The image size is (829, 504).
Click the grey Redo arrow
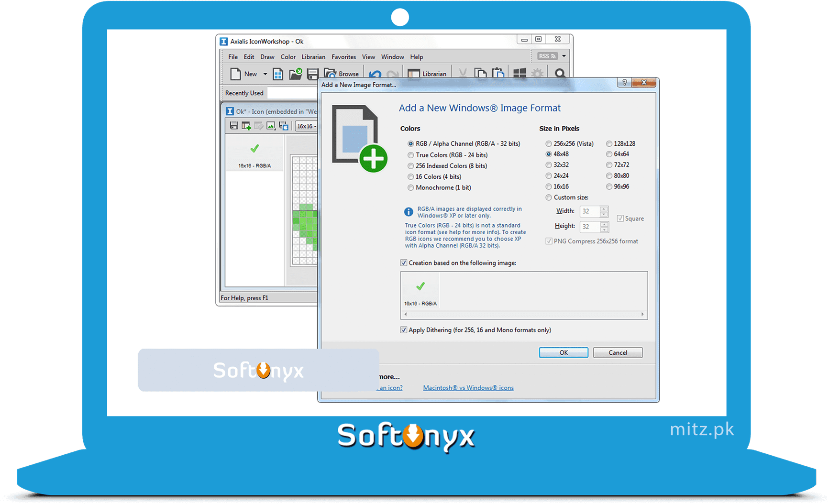pos(392,75)
